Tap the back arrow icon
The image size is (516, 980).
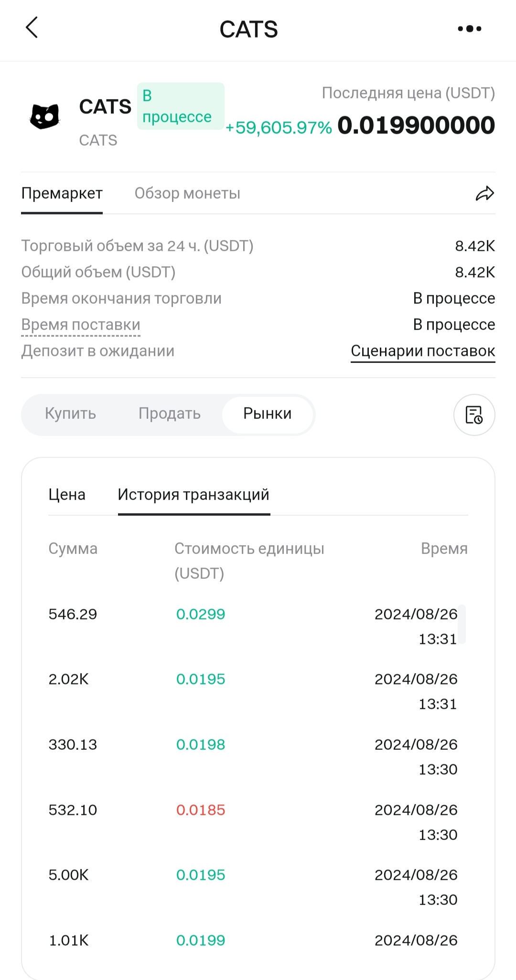pos(32,28)
